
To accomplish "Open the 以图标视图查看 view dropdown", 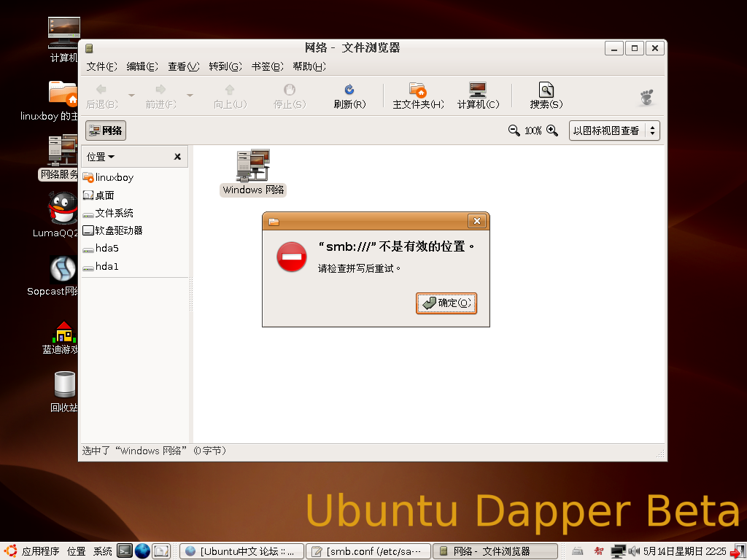I will pyautogui.click(x=614, y=131).
